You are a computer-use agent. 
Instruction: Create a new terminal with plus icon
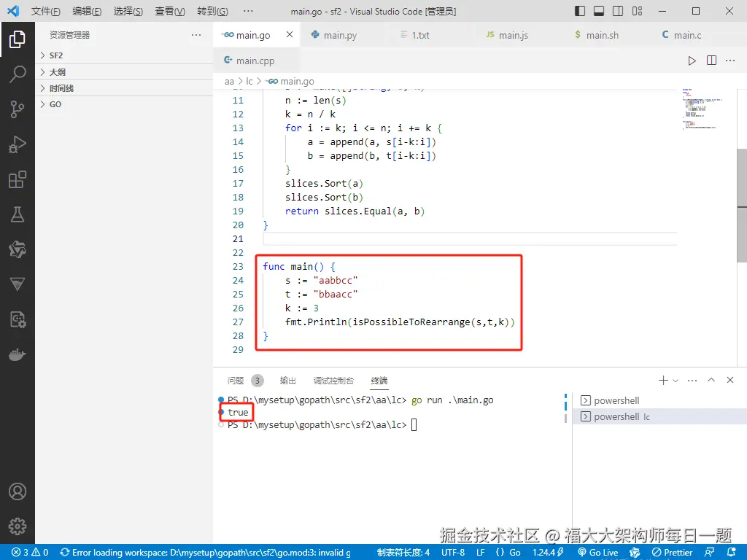(x=662, y=380)
